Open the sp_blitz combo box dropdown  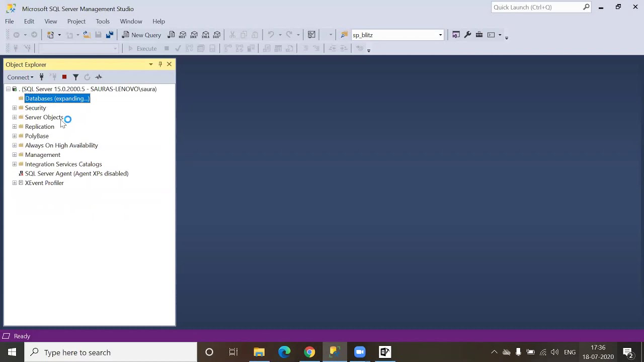440,35
